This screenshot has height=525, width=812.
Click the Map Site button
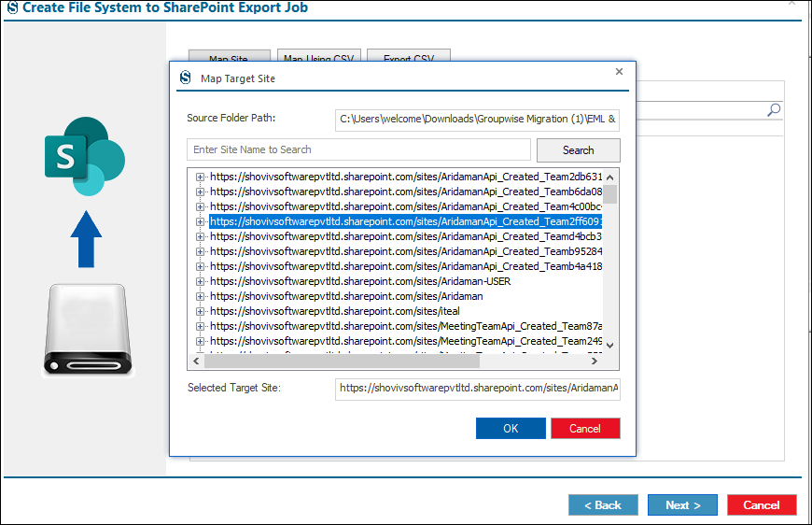[x=229, y=56]
